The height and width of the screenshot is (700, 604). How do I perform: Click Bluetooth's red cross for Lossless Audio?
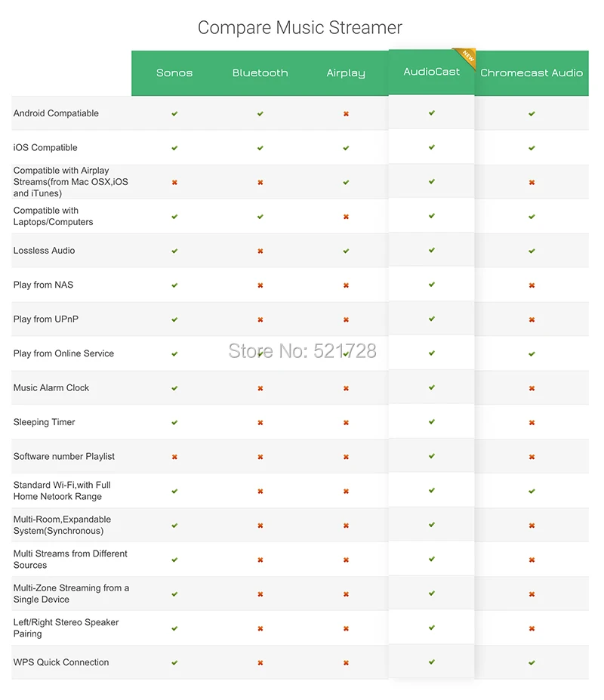point(260,251)
